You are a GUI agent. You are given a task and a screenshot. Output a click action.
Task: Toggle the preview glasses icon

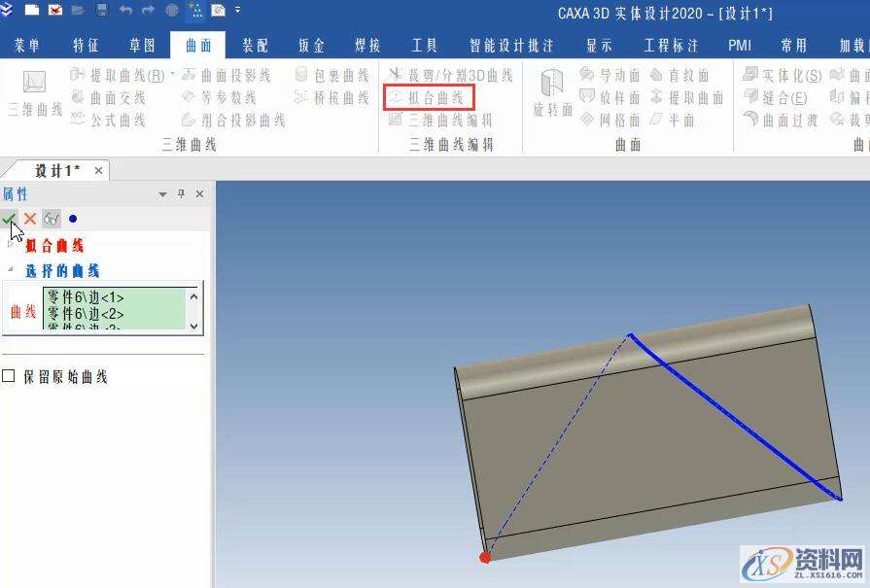click(52, 218)
